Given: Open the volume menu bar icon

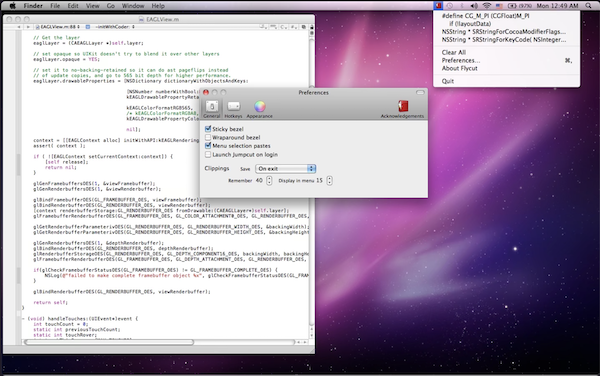Looking at the screenshot, I should 474,6.
